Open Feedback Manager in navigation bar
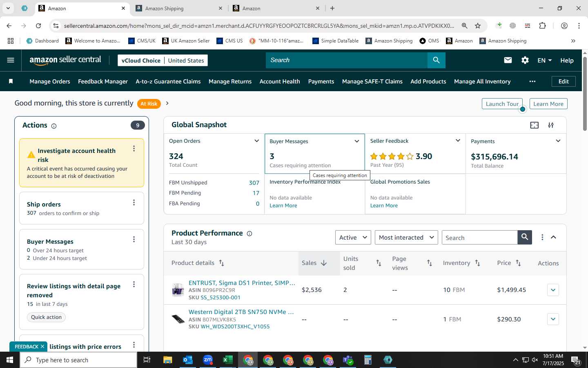588x368 pixels. pos(103,81)
